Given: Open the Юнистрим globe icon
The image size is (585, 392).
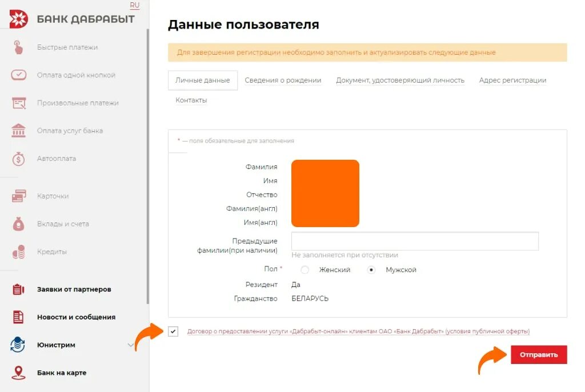Looking at the screenshot, I should point(18,345).
